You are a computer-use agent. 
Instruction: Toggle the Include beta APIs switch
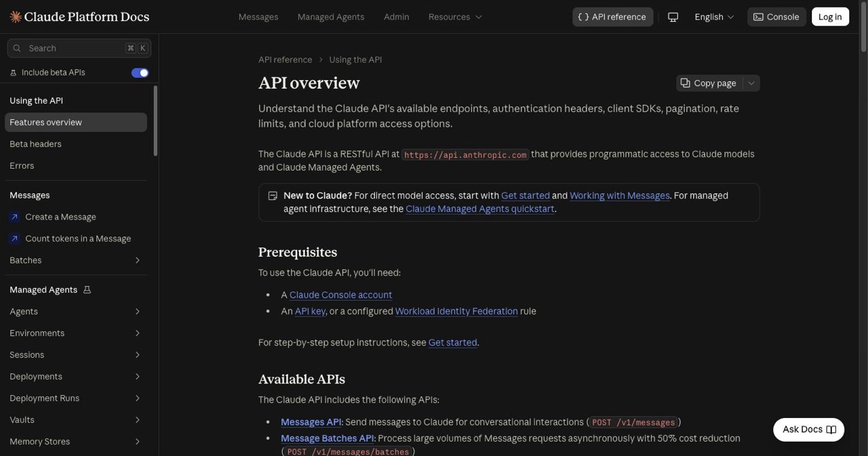[x=140, y=72]
